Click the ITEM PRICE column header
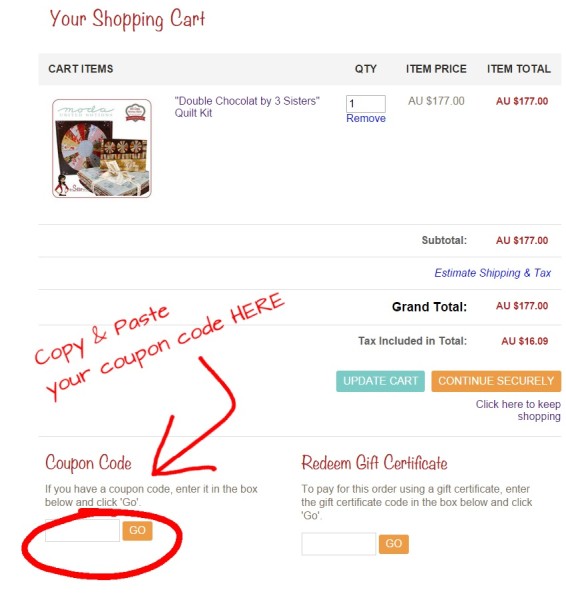566x600 pixels. [436, 69]
